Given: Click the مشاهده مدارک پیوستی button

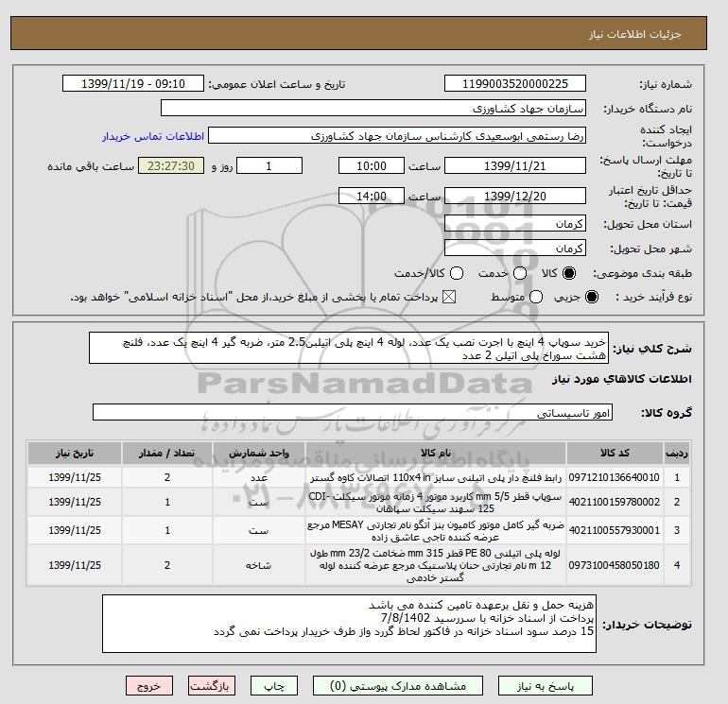Looking at the screenshot, I should tap(398, 686).
